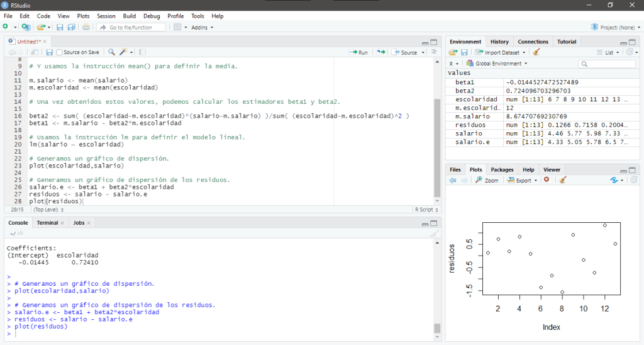Open the find/replace magnifier in editor

(111, 52)
